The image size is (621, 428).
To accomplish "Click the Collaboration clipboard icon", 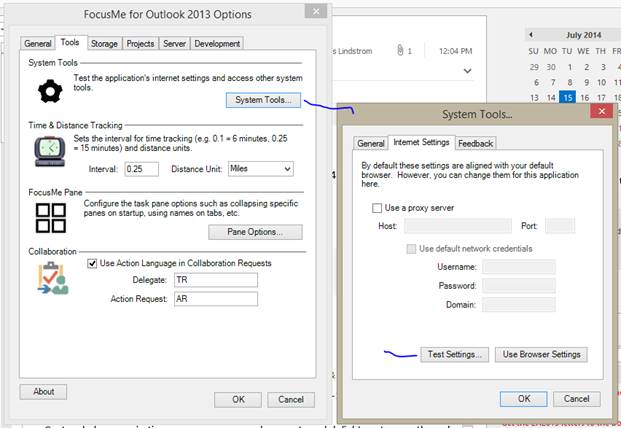I will coord(53,278).
